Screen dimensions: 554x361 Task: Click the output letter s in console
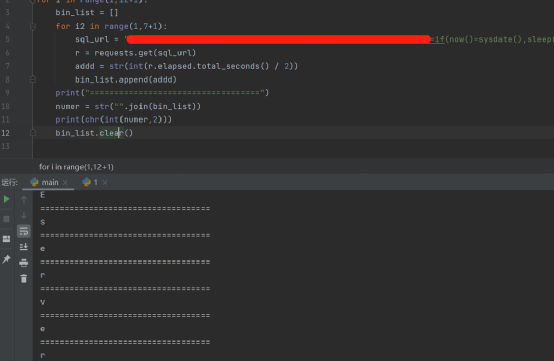click(x=42, y=222)
